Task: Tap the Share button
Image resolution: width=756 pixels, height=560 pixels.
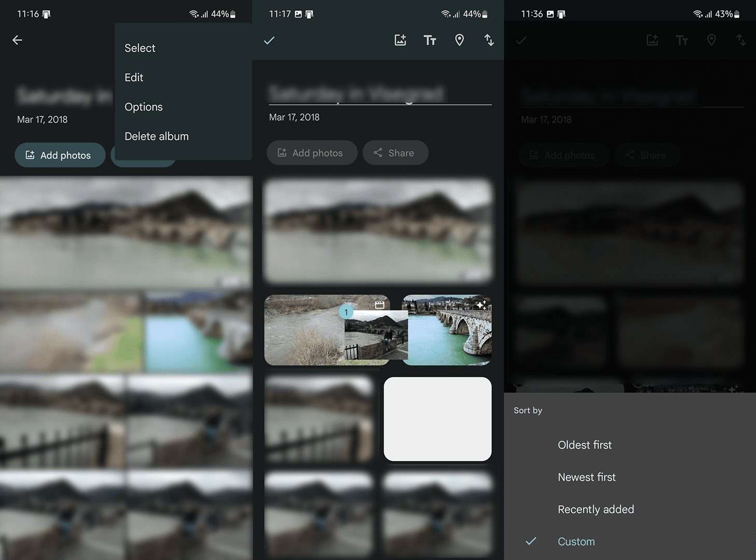Action: click(395, 152)
